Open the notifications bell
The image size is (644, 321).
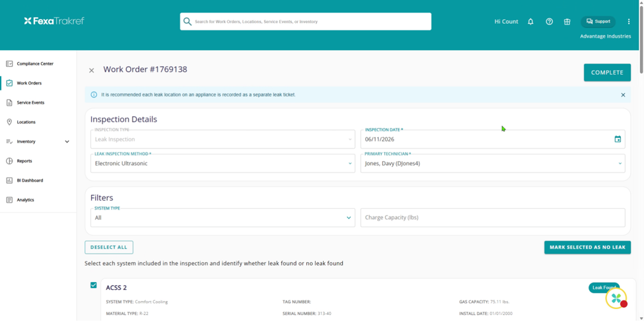point(530,22)
